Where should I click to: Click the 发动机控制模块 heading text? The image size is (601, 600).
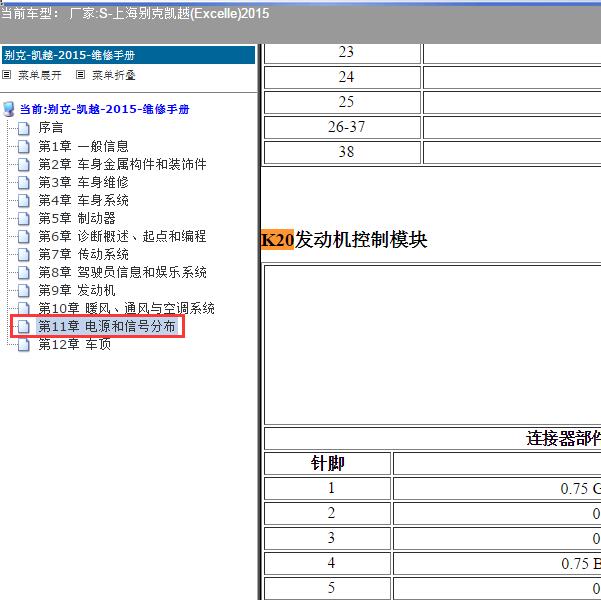[361, 240]
